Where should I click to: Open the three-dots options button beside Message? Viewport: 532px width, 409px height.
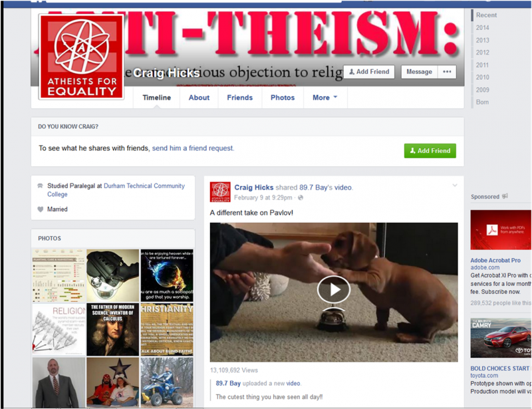[447, 72]
